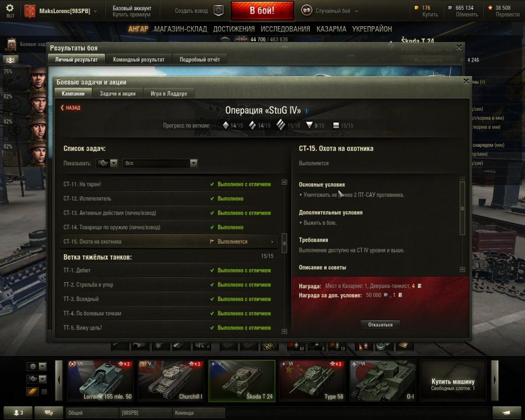The width and height of the screenshot is (525, 420).
Task: Open the account dropdown for MaksLorenc[98SPB]
Action: (96, 11)
